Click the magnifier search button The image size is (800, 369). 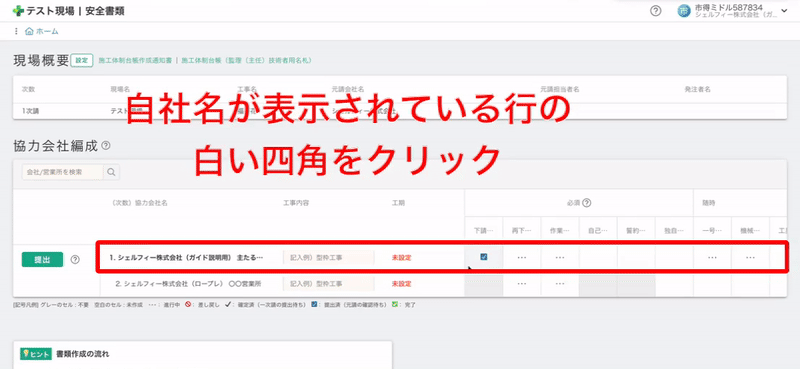point(112,172)
